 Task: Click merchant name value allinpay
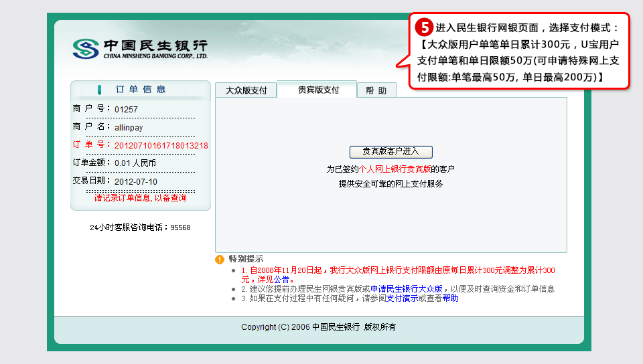click(129, 127)
